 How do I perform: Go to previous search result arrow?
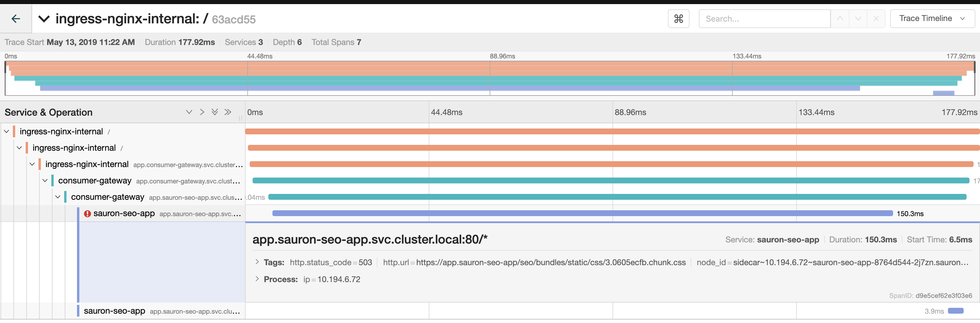[840, 19]
